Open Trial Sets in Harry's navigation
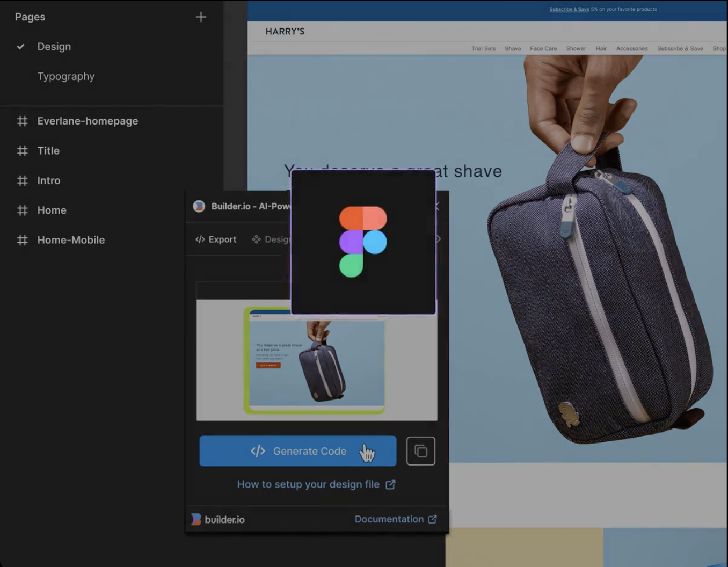This screenshot has width=728, height=567. (x=484, y=48)
